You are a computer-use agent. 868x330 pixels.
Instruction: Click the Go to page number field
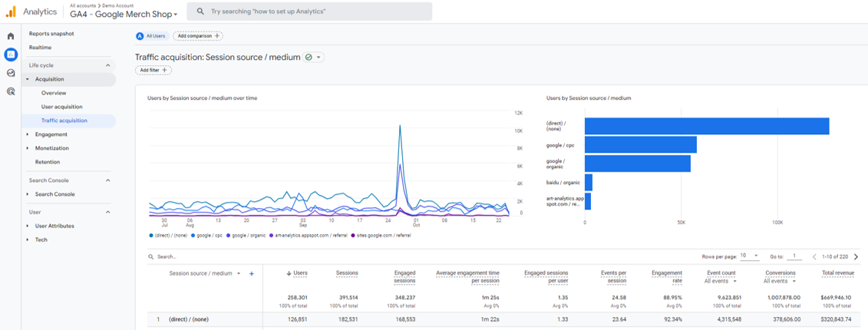click(x=794, y=256)
